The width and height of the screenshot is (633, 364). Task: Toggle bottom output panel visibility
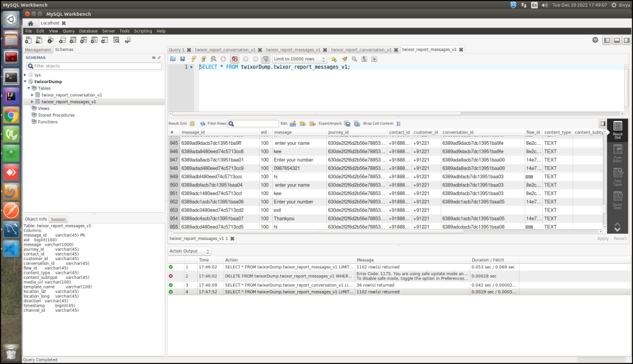click(617, 40)
